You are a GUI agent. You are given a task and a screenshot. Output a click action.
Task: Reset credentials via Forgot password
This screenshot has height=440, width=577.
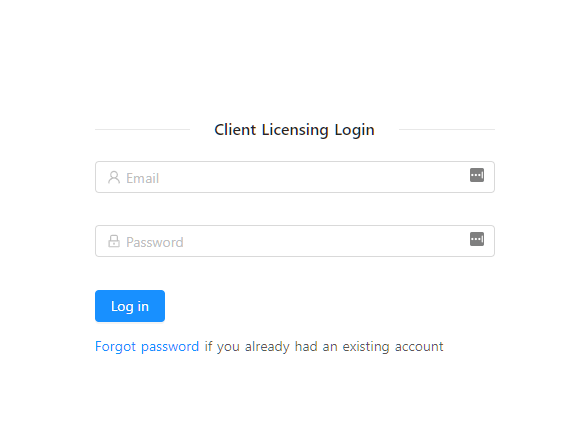tap(147, 347)
